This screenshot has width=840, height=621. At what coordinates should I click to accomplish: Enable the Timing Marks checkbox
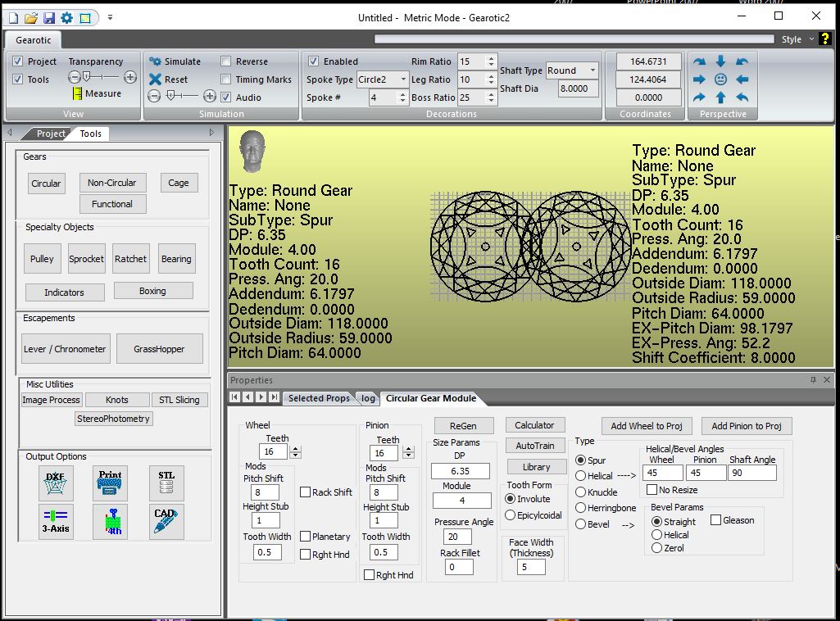pyautogui.click(x=226, y=79)
